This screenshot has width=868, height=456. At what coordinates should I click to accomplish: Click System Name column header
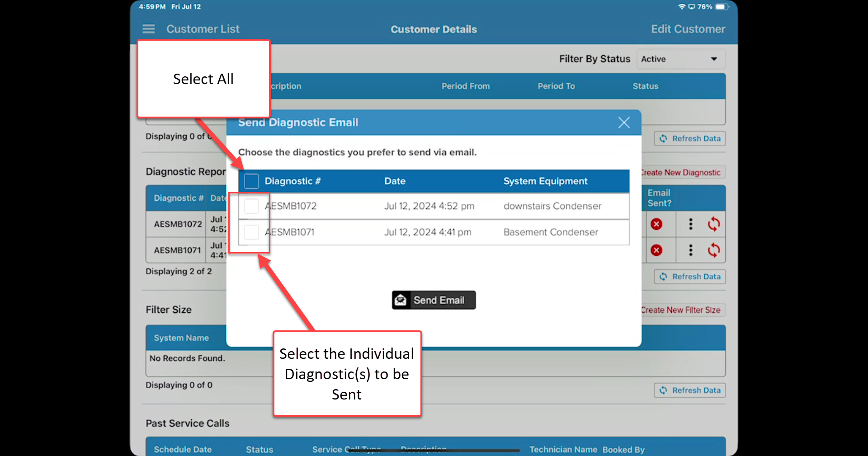[x=181, y=338]
